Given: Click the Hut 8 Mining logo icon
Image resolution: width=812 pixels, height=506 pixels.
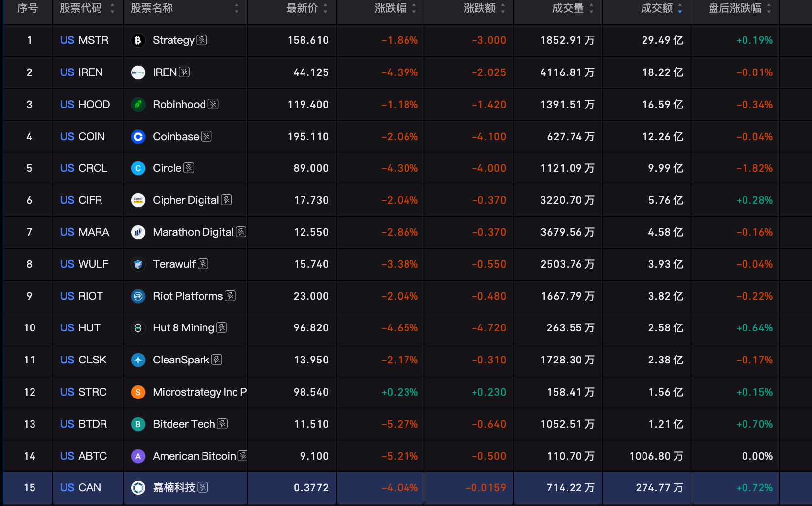Looking at the screenshot, I should point(138,328).
